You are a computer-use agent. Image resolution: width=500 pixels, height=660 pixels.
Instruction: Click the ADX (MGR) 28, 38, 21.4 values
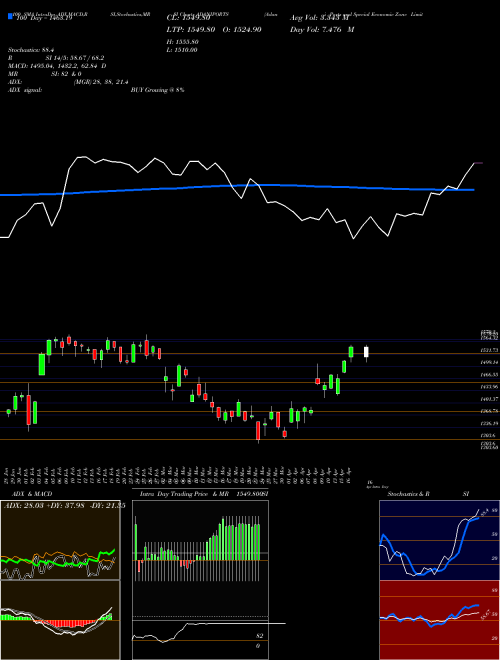point(101,82)
